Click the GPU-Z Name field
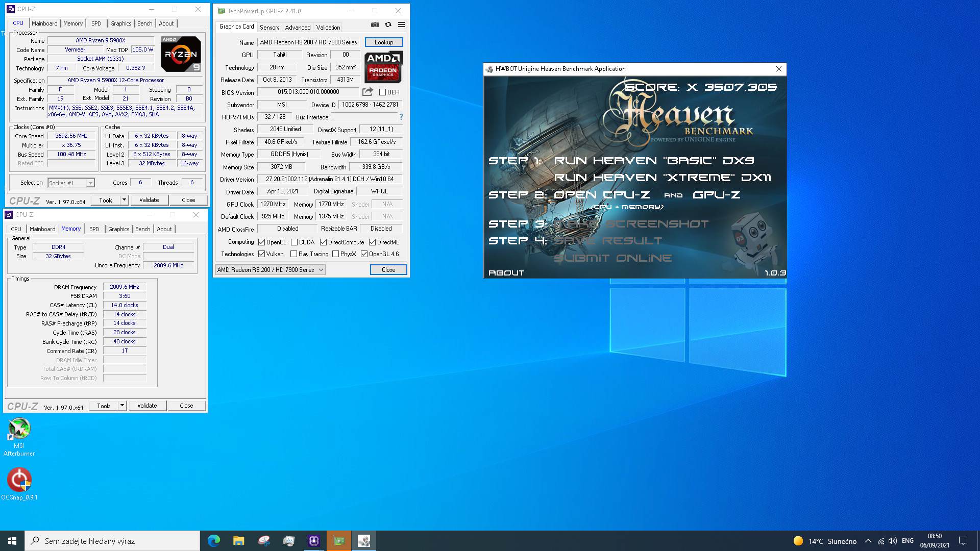Image resolution: width=980 pixels, height=551 pixels. [x=308, y=42]
